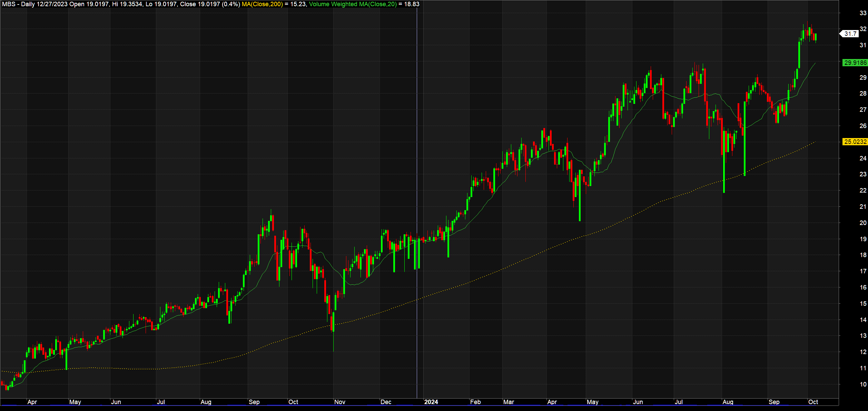Click the 31.7 last price marker

coord(850,34)
